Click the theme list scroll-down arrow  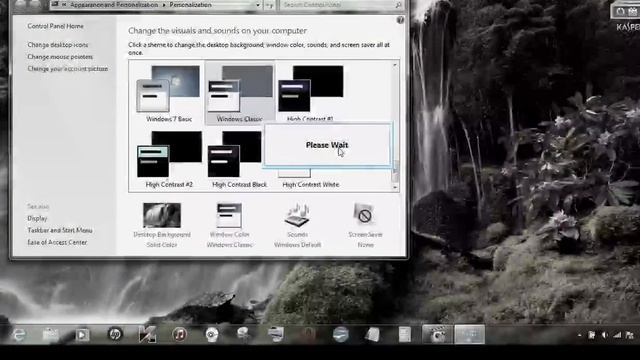tap(395, 187)
